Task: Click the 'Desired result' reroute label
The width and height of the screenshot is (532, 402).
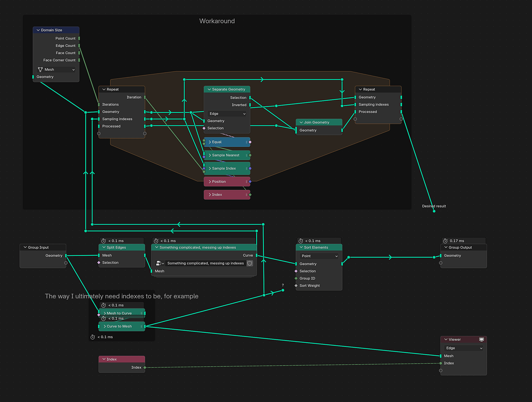Action: click(x=434, y=206)
